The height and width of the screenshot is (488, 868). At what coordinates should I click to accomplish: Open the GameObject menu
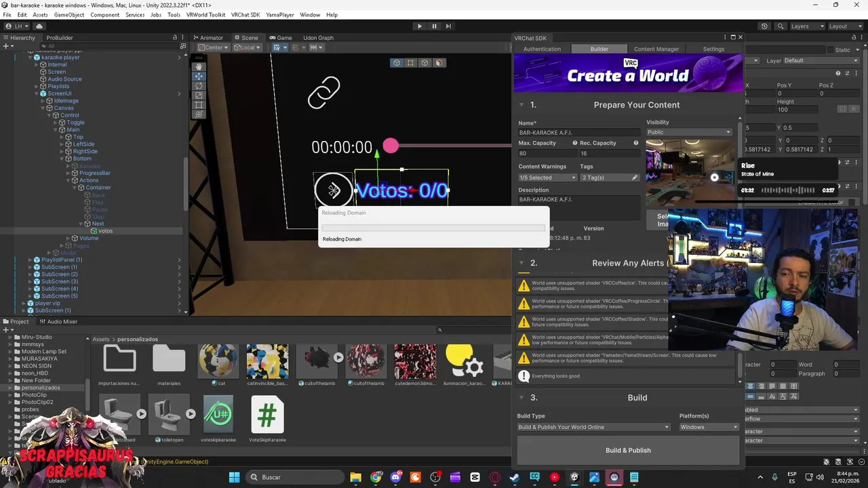(x=69, y=15)
